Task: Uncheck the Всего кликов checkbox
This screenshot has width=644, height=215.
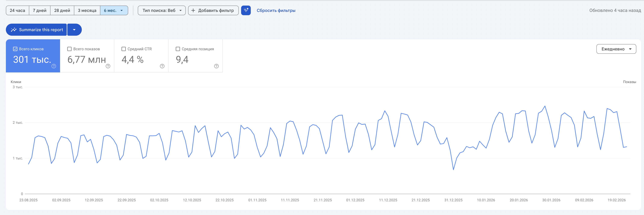Action: pos(15,49)
